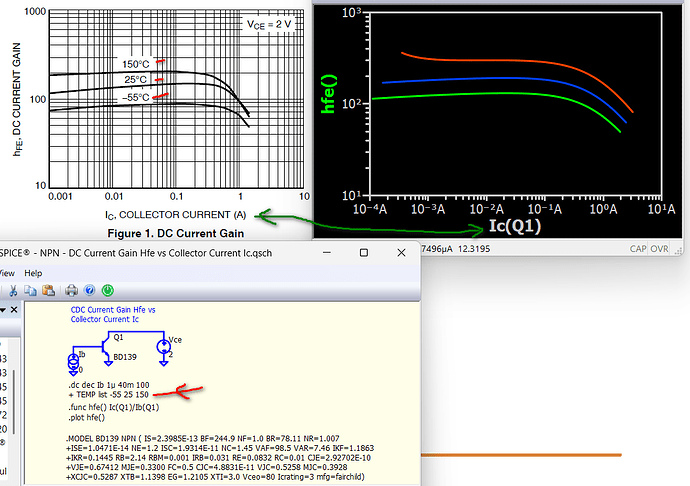Run simulation with green power icon

[x=108, y=291]
